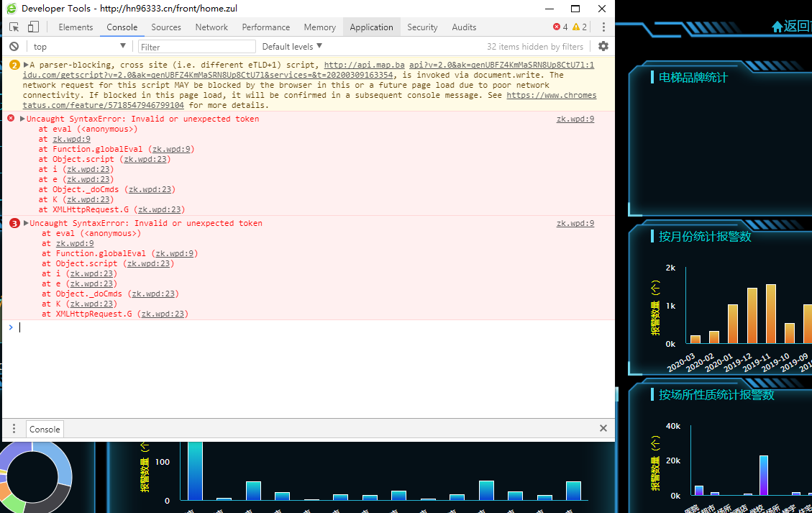Open the Sources tab
This screenshot has height=513, width=812.
(166, 27)
